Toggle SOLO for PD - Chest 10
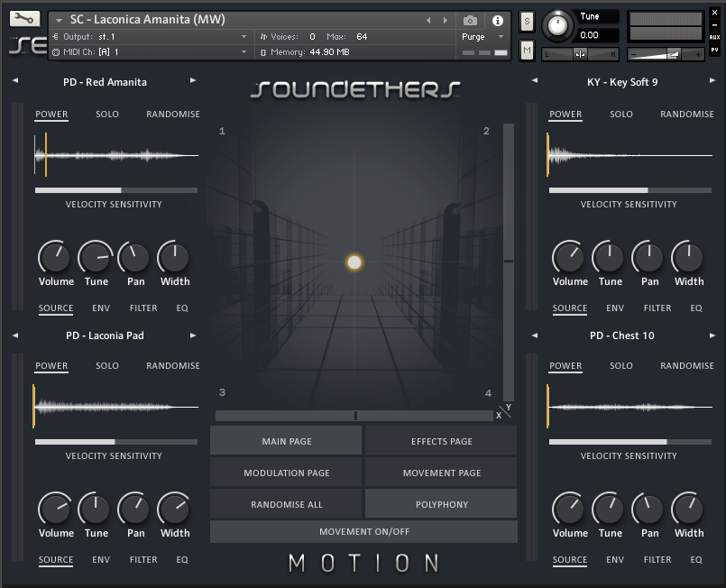The height and width of the screenshot is (588, 726). point(621,366)
